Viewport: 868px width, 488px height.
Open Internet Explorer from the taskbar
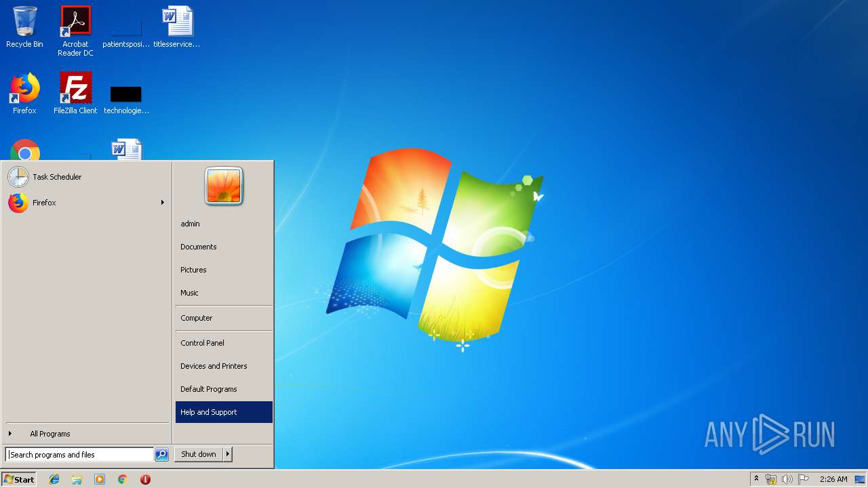pyautogui.click(x=54, y=479)
